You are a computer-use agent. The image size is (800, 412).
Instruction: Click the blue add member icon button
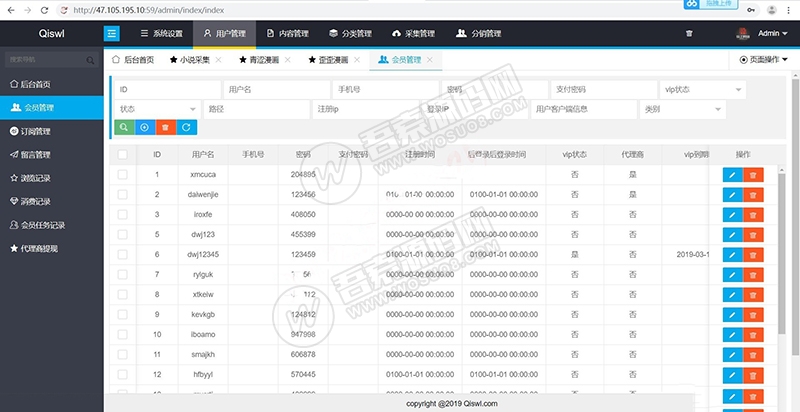click(x=144, y=127)
